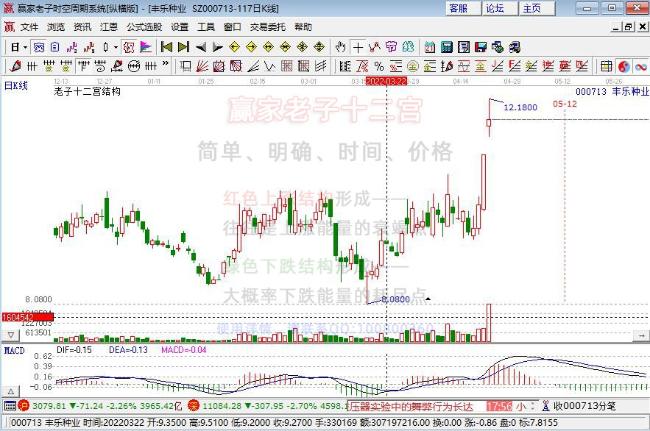The width and height of the screenshot is (650, 431).
Task: Open the 浏览 menu
Action: [x=56, y=27]
